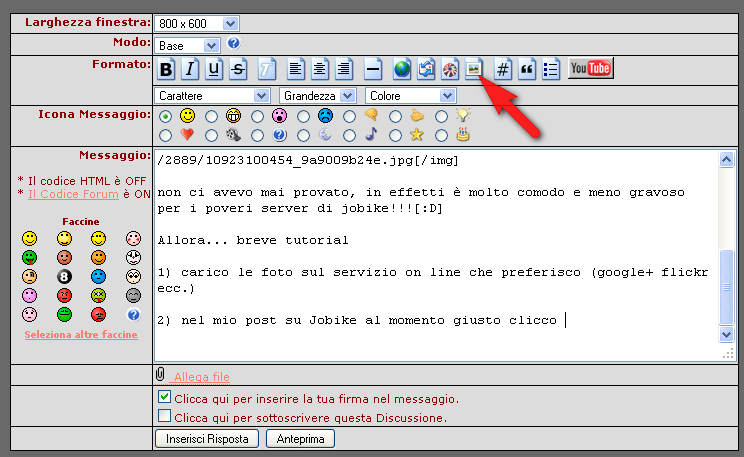Align text right in the Formato toolbar

pos(344,70)
